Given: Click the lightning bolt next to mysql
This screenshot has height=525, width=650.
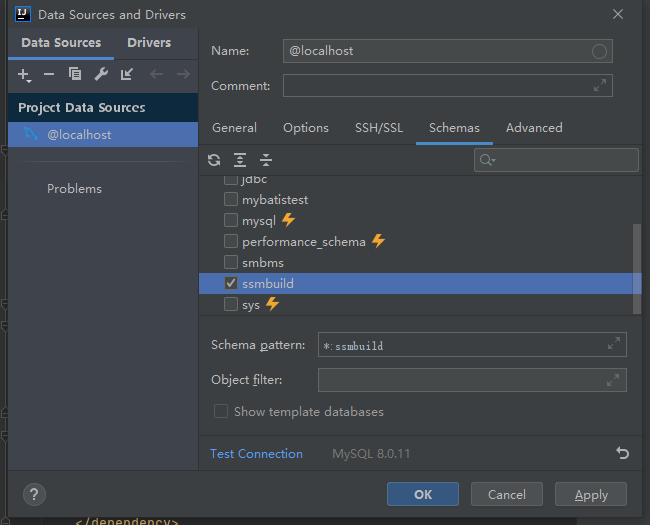Looking at the screenshot, I should click(289, 220).
